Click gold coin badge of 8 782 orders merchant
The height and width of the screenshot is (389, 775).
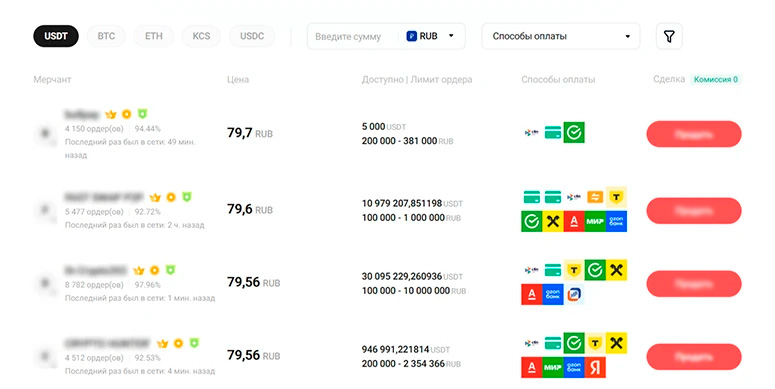(x=155, y=270)
